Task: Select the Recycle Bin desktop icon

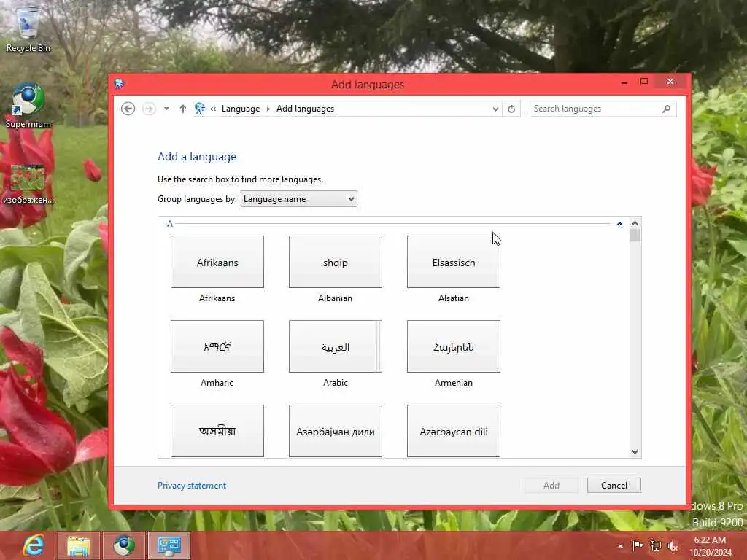Action: pyautogui.click(x=28, y=29)
